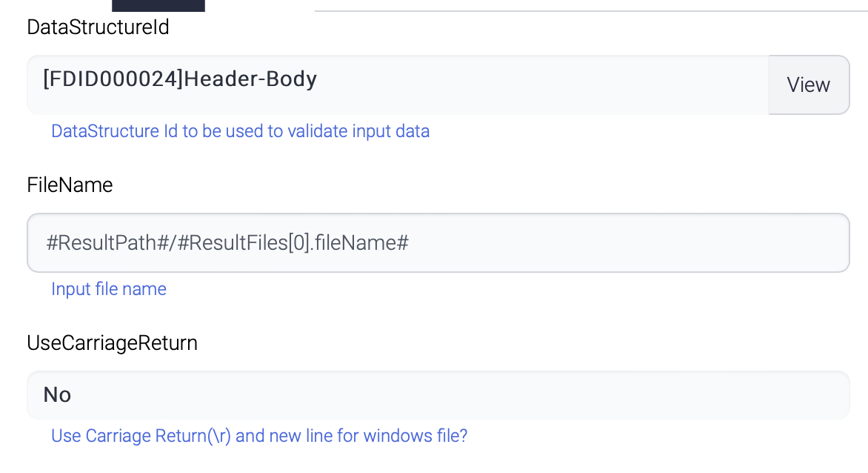This screenshot has width=868, height=473.
Task: Click the View button beside DataStructureId
Action: click(x=808, y=85)
